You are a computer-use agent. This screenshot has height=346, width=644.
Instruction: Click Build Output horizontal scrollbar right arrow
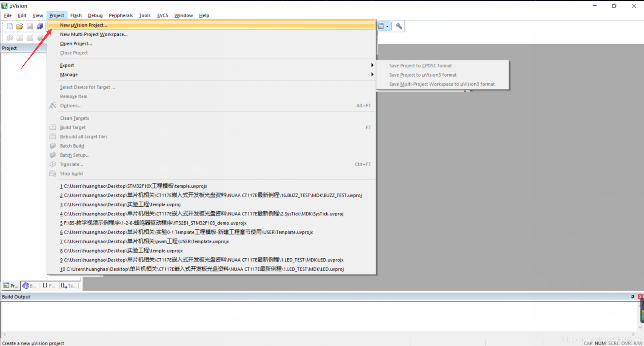coord(633,334)
